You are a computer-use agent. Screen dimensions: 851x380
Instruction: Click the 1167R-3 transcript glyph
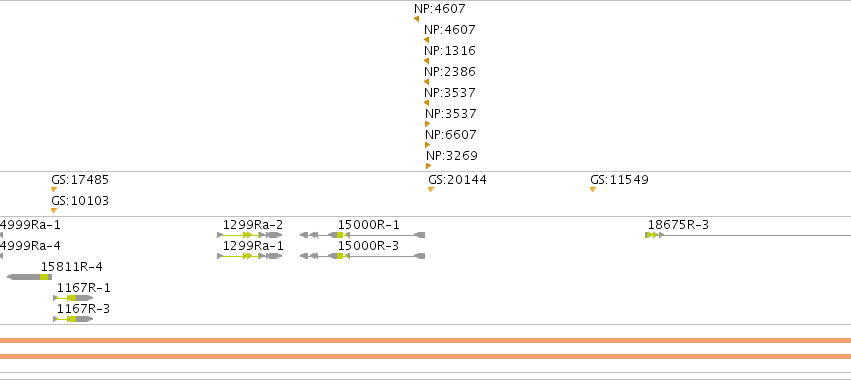coord(73,319)
